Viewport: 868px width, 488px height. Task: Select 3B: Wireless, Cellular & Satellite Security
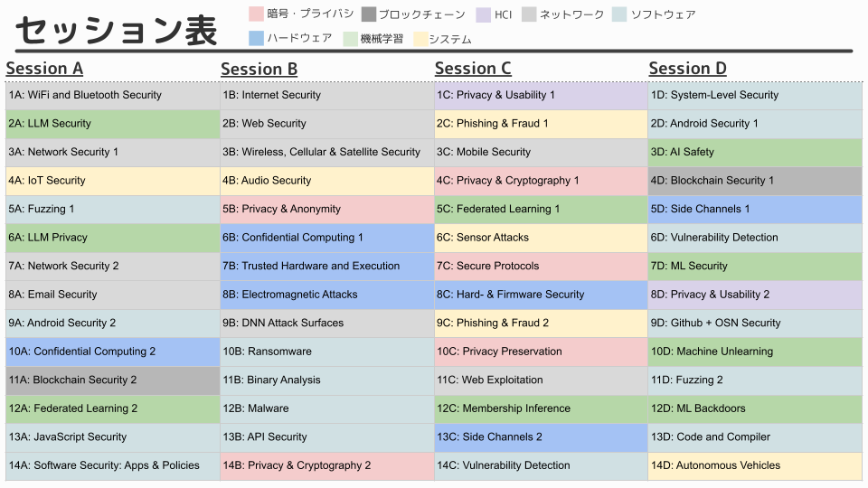[x=327, y=152]
